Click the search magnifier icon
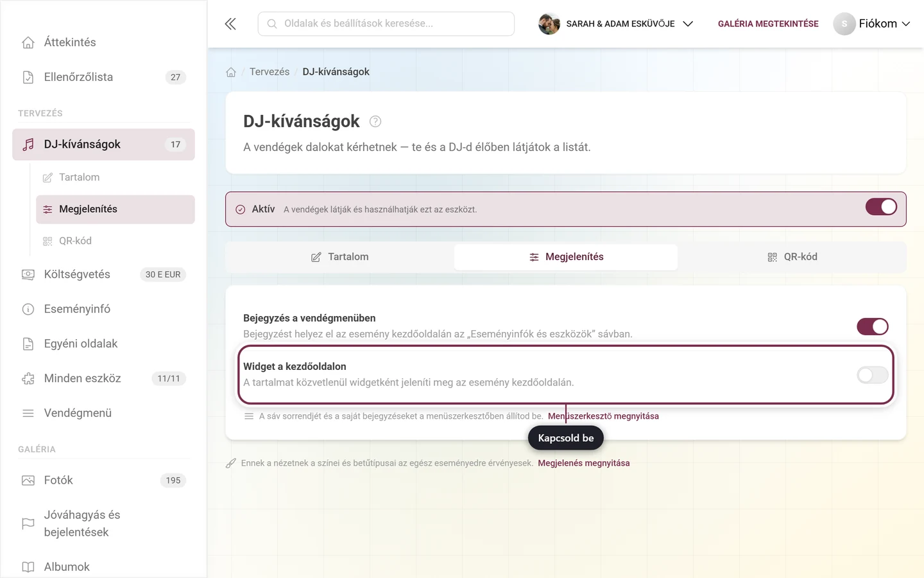The height and width of the screenshot is (578, 924). coord(272,24)
